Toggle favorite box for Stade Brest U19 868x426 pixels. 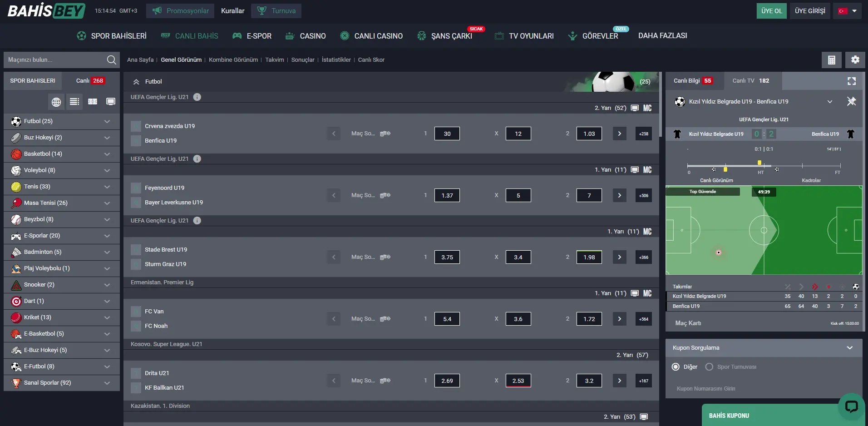pos(136,250)
